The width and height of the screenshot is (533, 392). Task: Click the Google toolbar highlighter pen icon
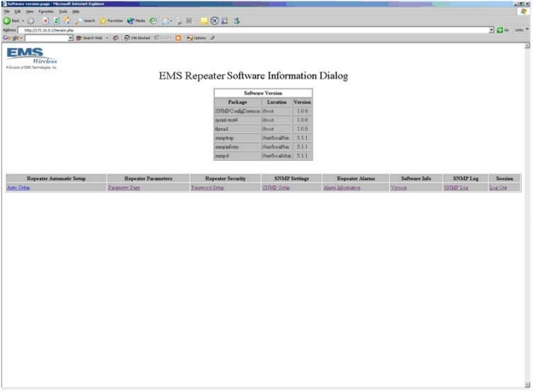212,38
